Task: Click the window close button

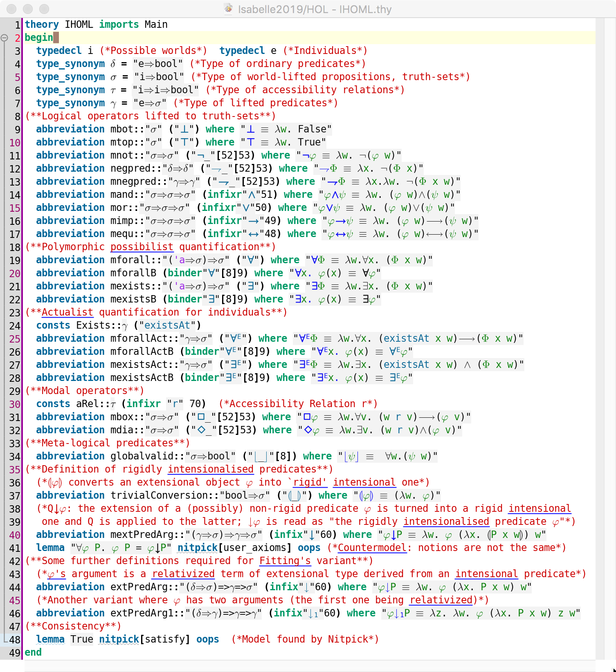Action: click(x=12, y=9)
